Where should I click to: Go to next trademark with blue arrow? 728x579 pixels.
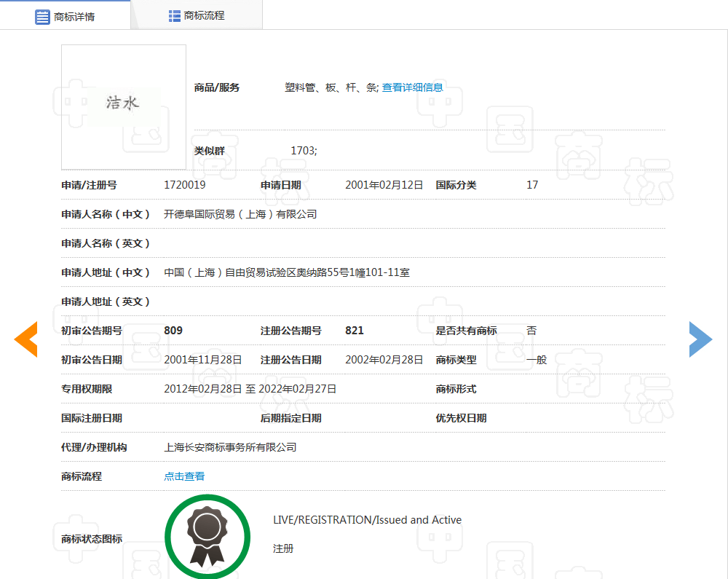click(700, 339)
